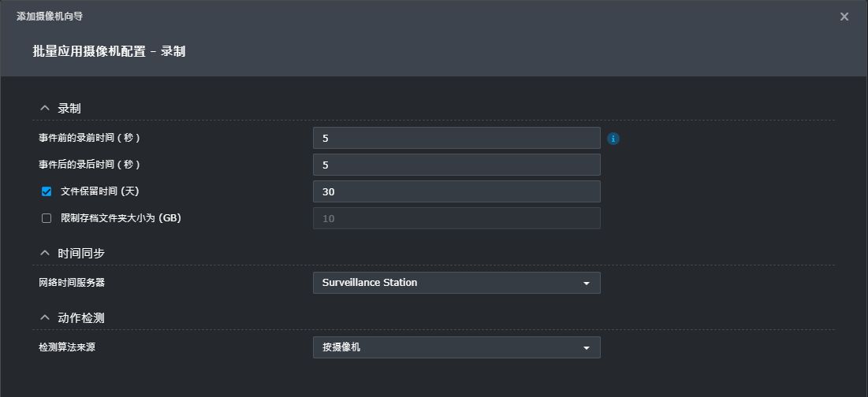Focus the 事件前的录前时间 input field
The height and width of the screenshot is (397, 868).
tap(456, 139)
